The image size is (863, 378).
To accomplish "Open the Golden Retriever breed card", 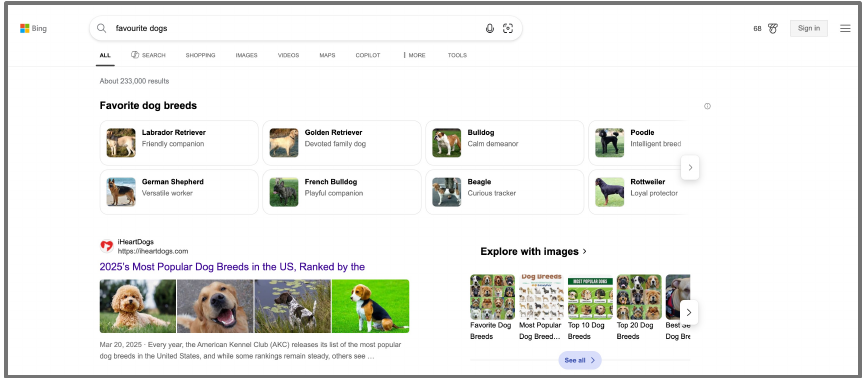I will click(x=342, y=143).
